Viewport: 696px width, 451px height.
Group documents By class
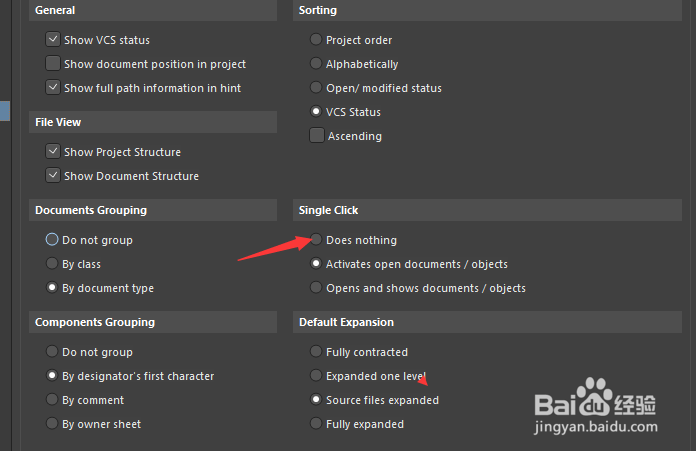52,264
